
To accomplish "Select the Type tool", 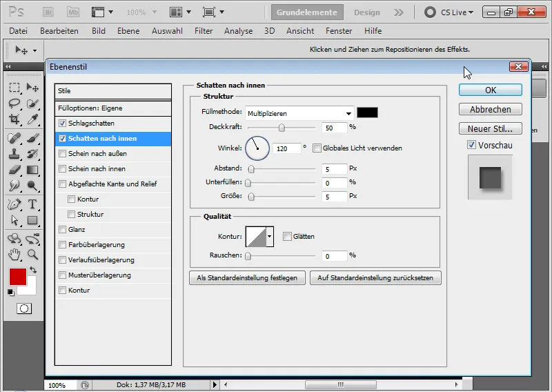I will pyautogui.click(x=32, y=204).
